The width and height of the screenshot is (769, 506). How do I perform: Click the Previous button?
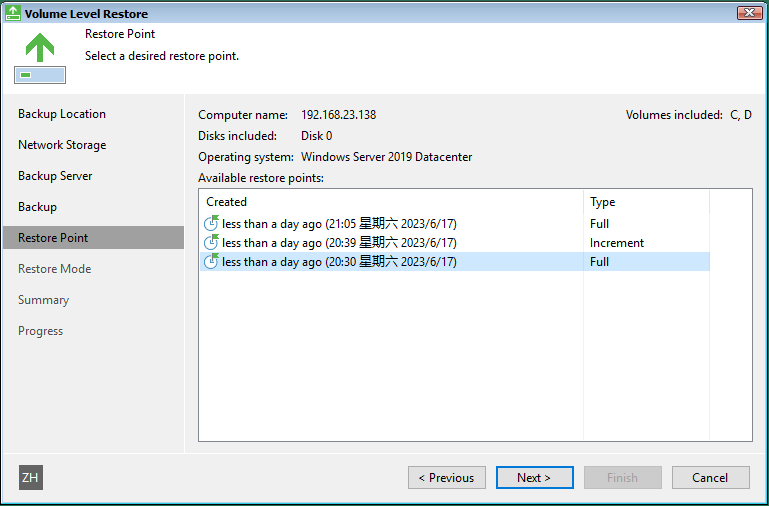click(x=447, y=477)
